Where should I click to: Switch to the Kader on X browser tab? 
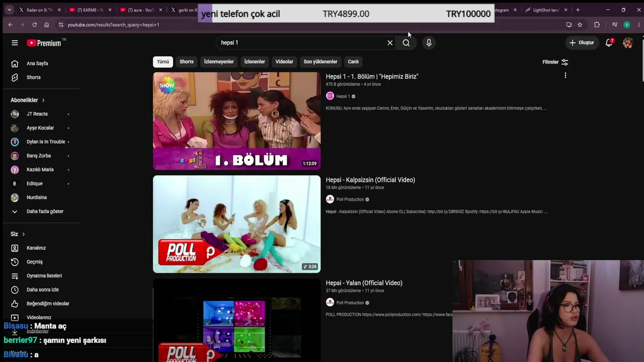[40, 10]
